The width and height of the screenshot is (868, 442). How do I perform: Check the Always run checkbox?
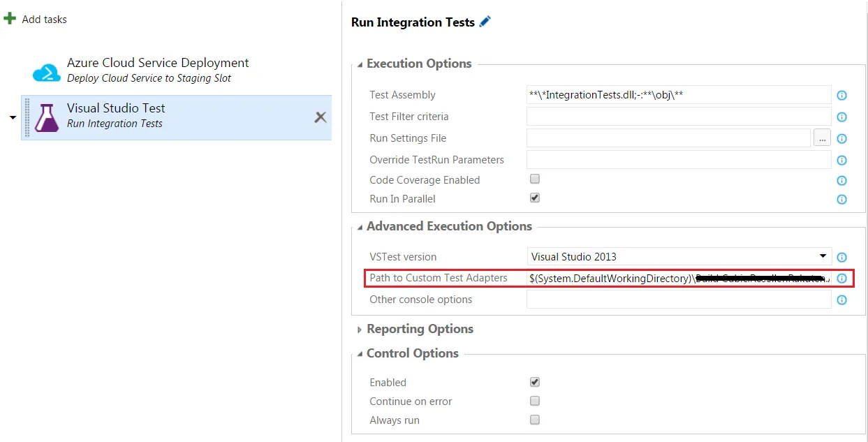pyautogui.click(x=535, y=420)
